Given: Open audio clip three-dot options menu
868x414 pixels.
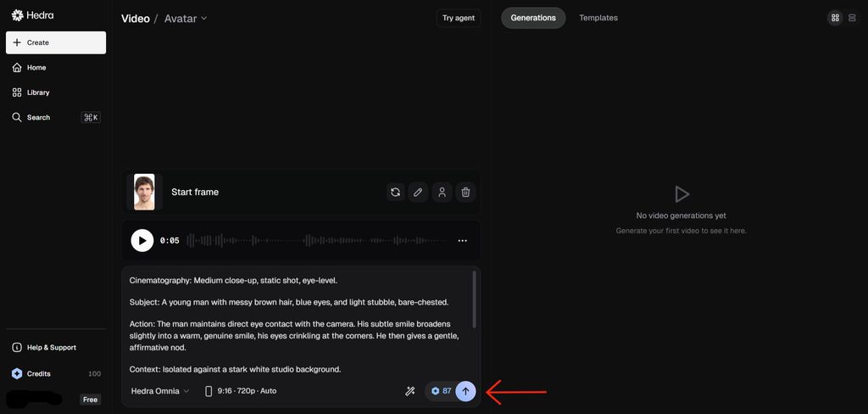Looking at the screenshot, I should pos(462,241).
